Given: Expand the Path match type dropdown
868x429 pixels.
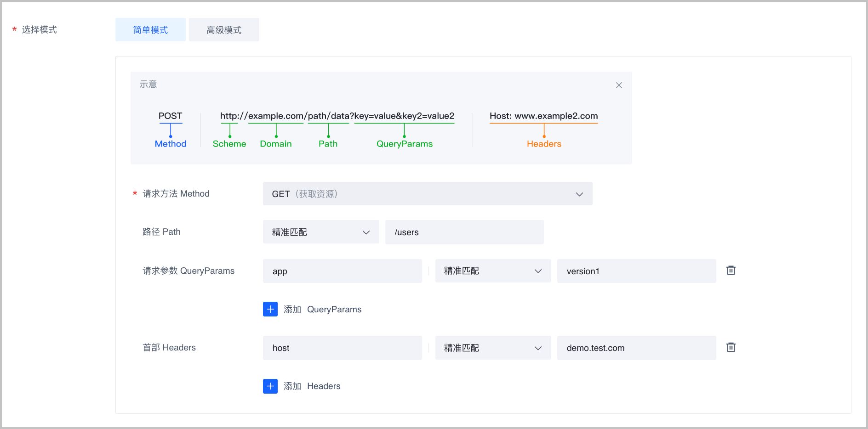Looking at the screenshot, I should coord(320,232).
